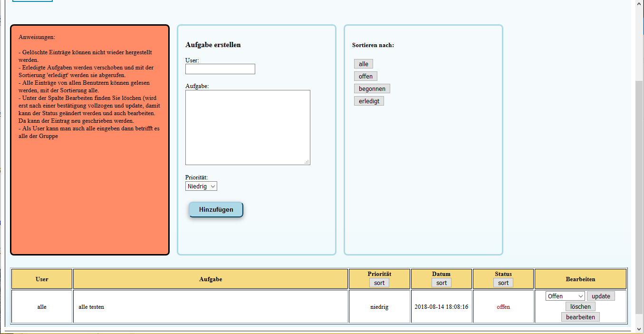
Task: Select the 'begonnen' filter button
Action: (x=372, y=88)
